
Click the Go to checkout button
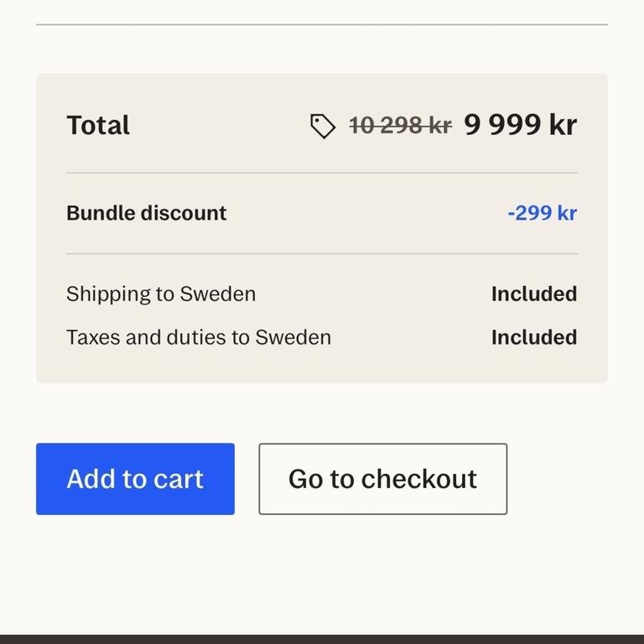(382, 479)
